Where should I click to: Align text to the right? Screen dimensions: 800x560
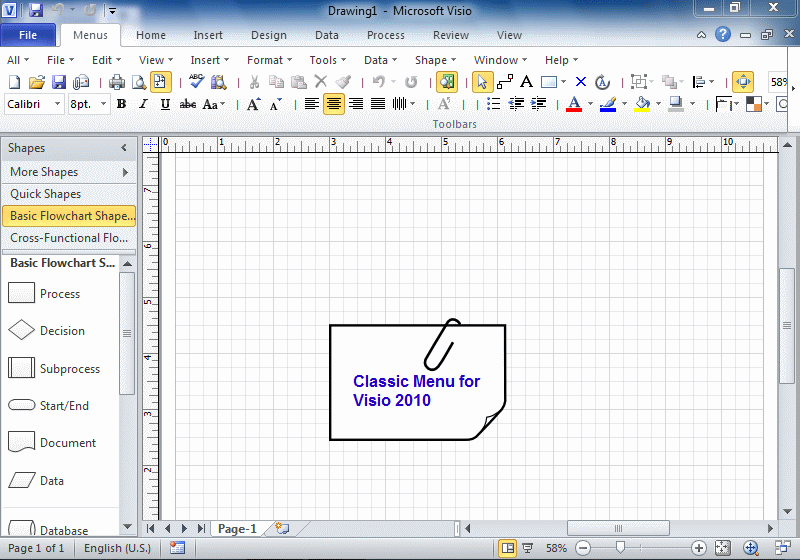(356, 104)
